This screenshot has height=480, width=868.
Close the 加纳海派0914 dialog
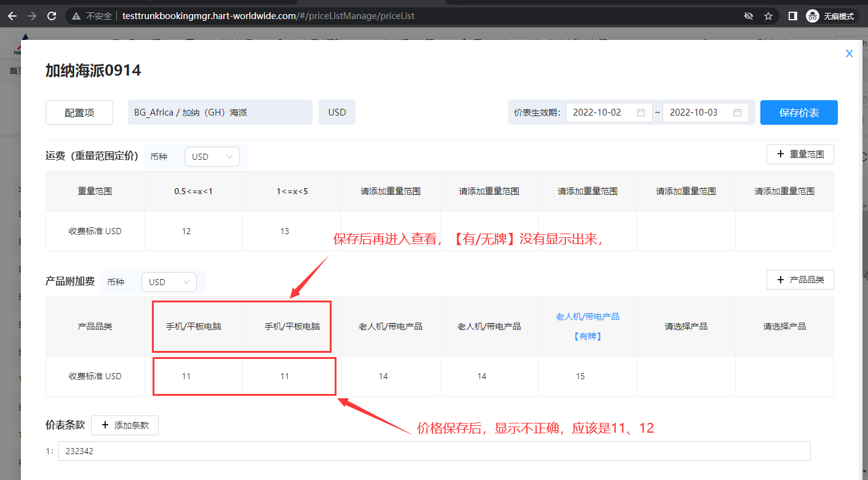click(849, 54)
